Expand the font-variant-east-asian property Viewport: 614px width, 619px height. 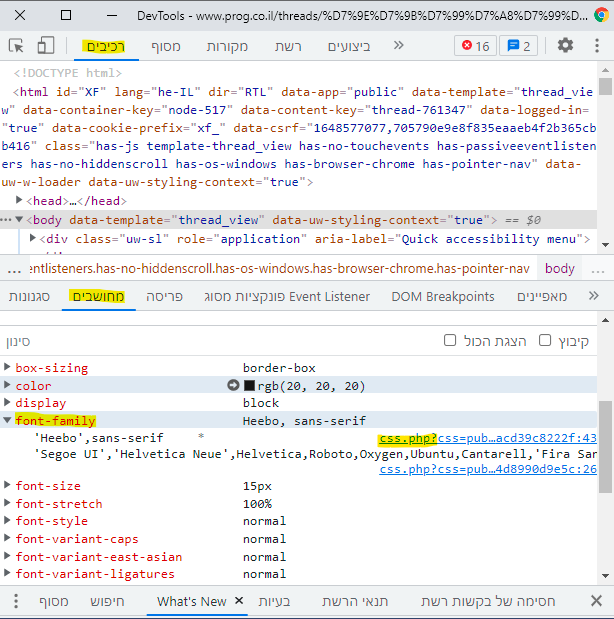[x=7, y=555]
